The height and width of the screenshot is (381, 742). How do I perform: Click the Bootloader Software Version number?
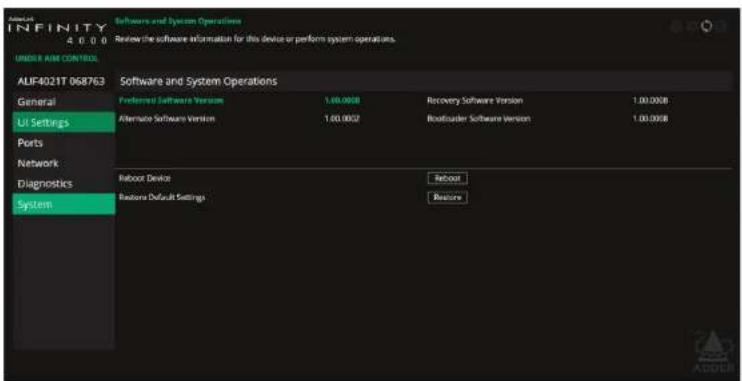coord(650,118)
